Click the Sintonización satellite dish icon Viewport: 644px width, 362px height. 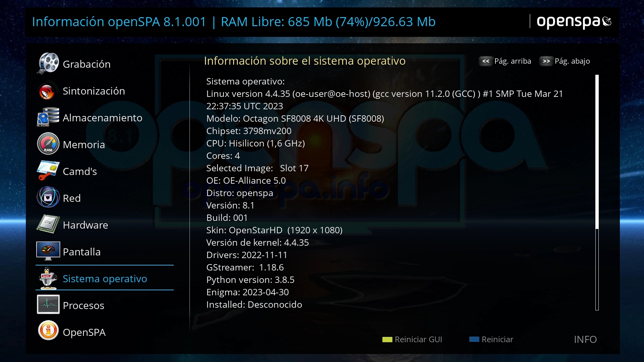click(47, 91)
